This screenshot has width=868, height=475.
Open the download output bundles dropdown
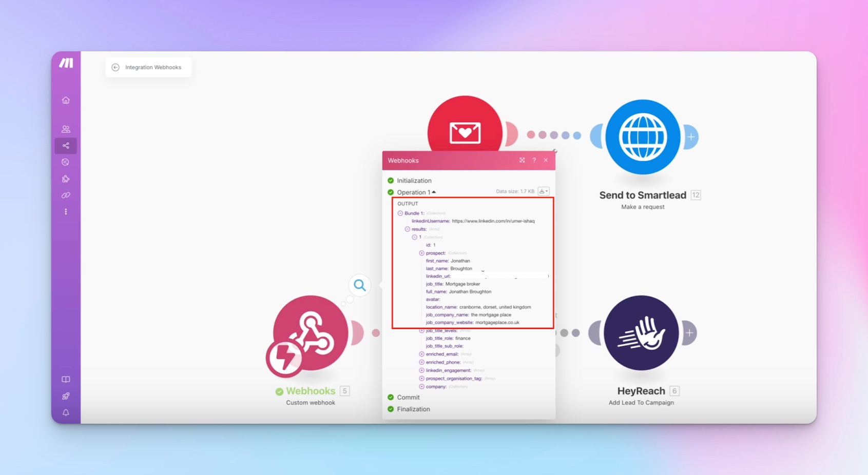click(544, 191)
